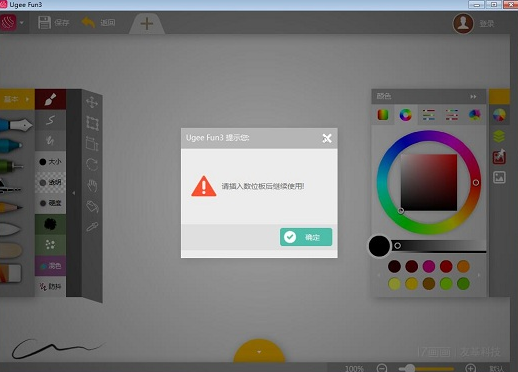
Task: Expand the yellow bottom drawer arrow
Action: click(259, 352)
